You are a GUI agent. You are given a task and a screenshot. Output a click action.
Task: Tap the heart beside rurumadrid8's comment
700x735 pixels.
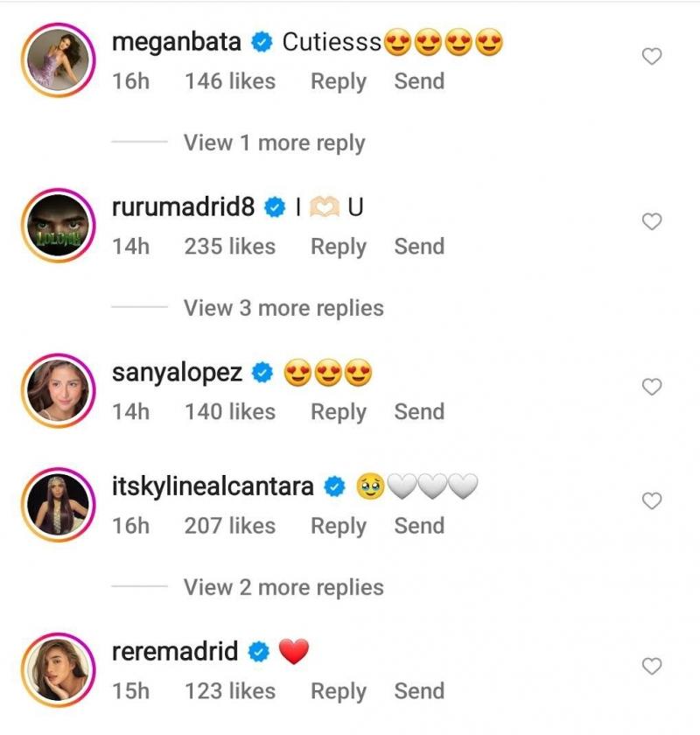[652, 222]
